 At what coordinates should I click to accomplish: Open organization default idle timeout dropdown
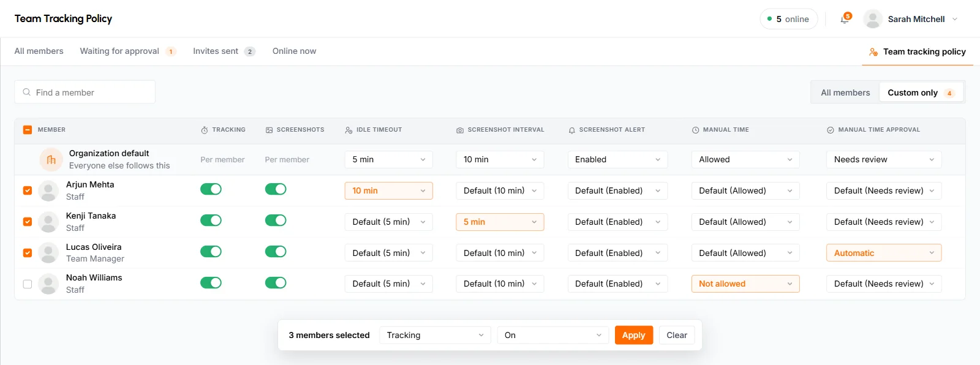pos(389,159)
